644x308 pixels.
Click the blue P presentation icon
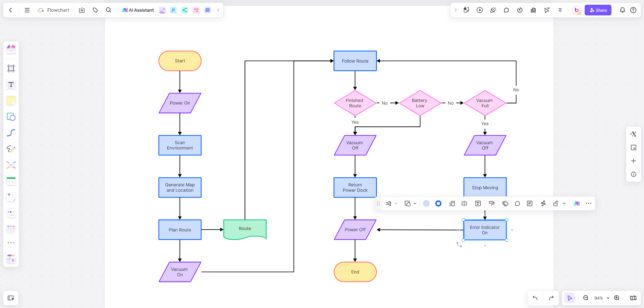click(173, 10)
